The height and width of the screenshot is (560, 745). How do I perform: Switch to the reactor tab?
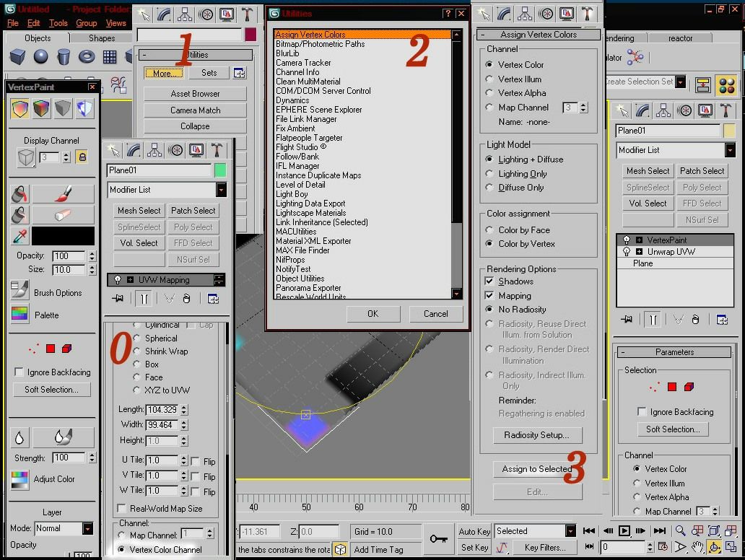coord(680,38)
